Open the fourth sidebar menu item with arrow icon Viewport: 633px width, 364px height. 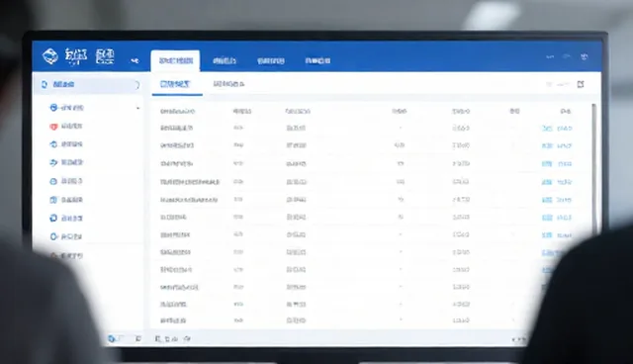[x=67, y=162]
